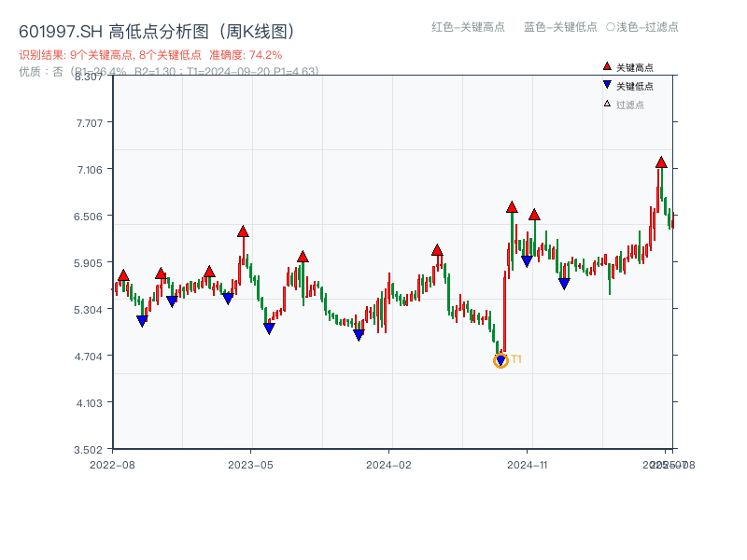Toggle the 关键低点 legend entry
The image size is (747, 560).
tap(627, 86)
